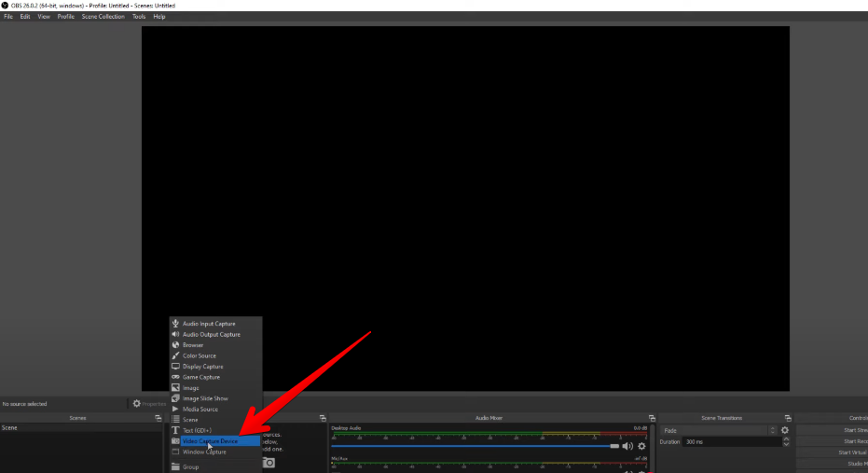The height and width of the screenshot is (473, 868).
Task: Click the Duration 300 ms field
Action: point(732,442)
